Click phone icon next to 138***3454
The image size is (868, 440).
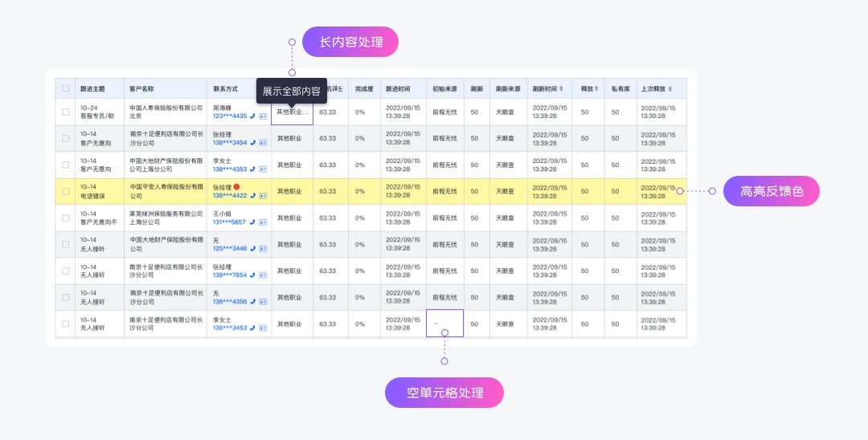pyautogui.click(x=253, y=143)
